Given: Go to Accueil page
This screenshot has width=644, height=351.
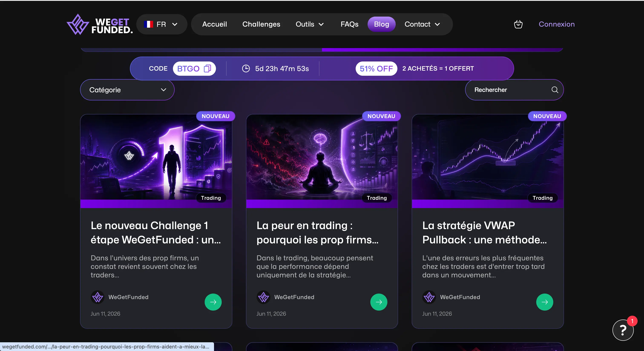Looking at the screenshot, I should point(214,24).
